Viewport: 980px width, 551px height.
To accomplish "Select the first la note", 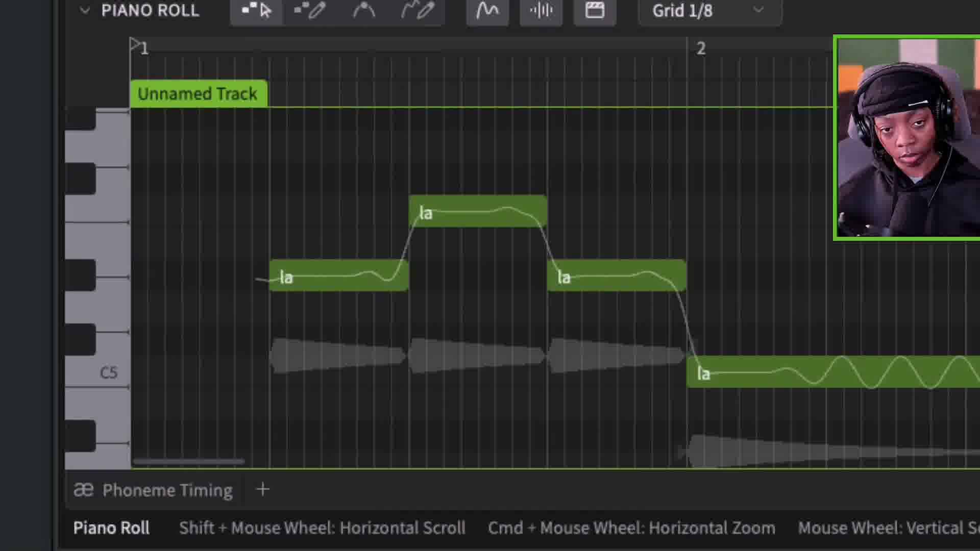I will click(338, 275).
